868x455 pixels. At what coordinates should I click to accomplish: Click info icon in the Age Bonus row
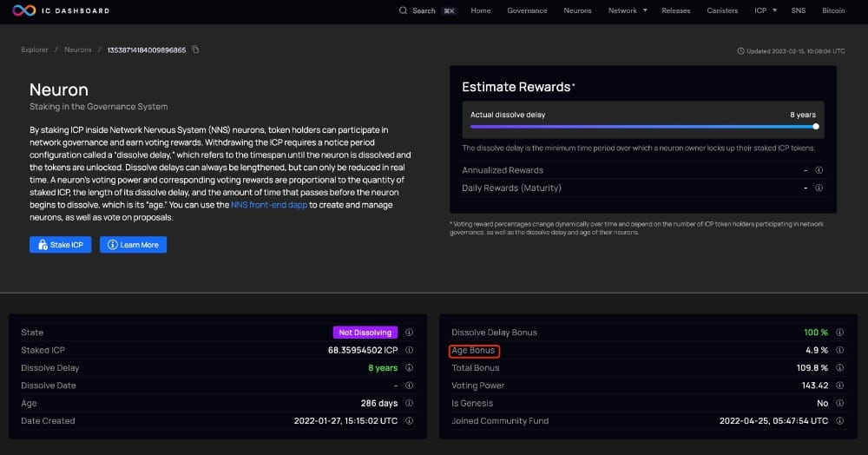click(839, 350)
